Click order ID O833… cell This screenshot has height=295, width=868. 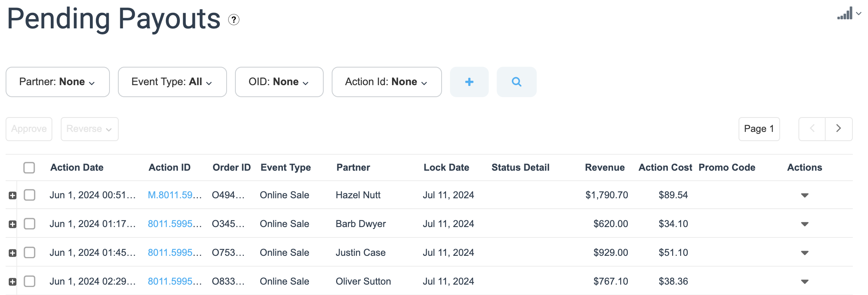228,281
